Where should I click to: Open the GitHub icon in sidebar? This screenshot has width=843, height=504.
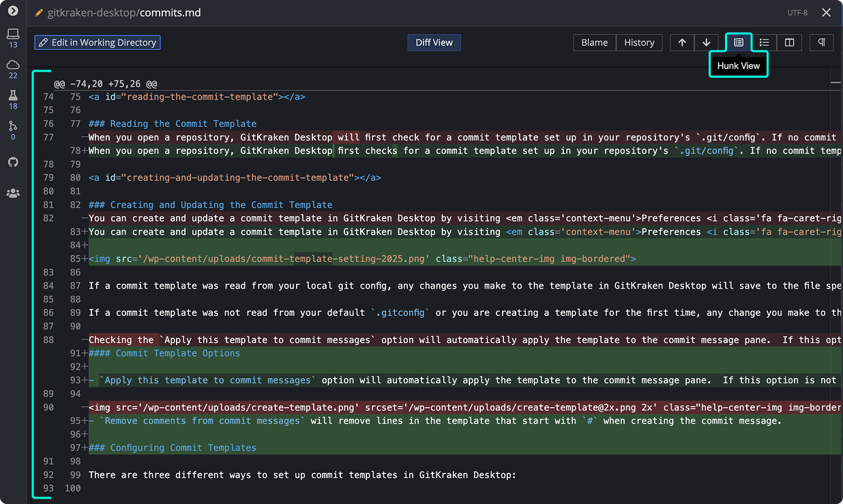pyautogui.click(x=13, y=162)
